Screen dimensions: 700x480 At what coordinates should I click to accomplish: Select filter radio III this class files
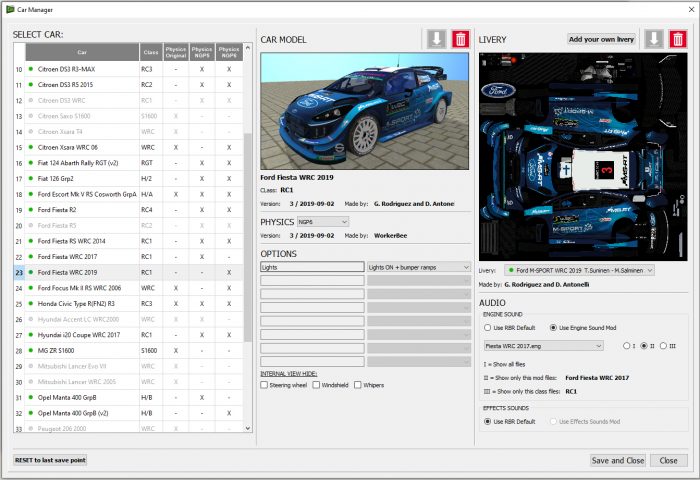pyautogui.click(x=663, y=346)
